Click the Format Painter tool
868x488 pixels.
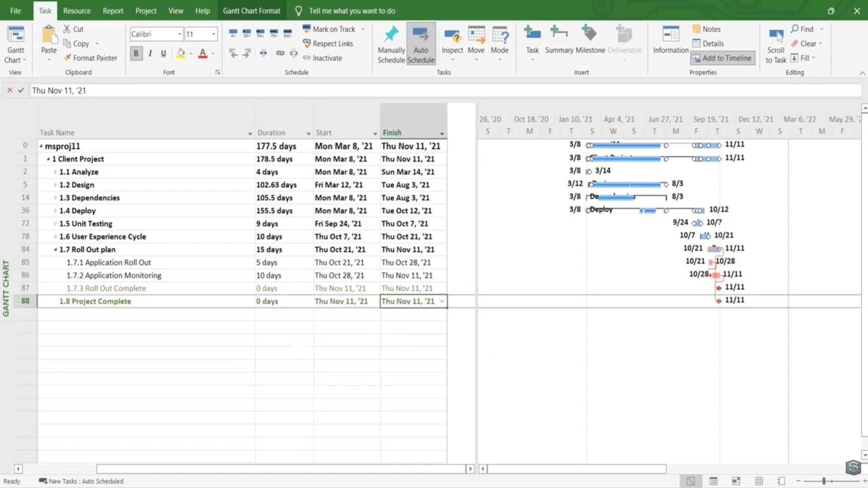(90, 58)
